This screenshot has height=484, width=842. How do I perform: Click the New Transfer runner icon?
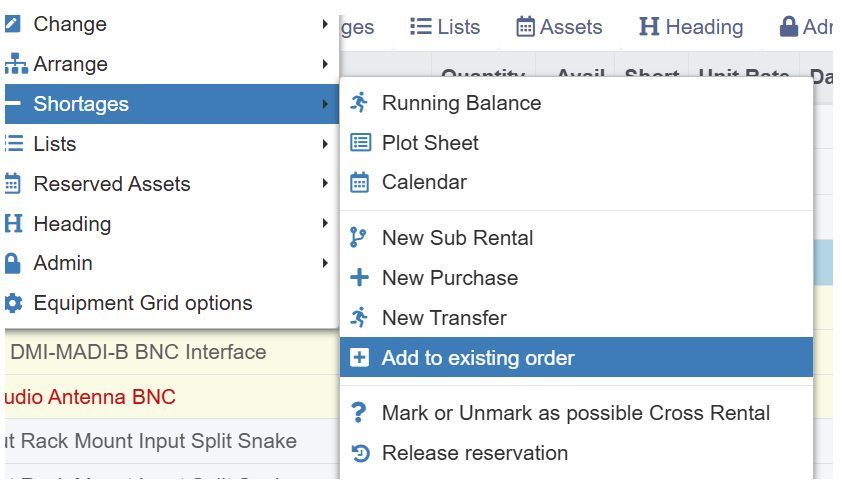[x=360, y=318]
